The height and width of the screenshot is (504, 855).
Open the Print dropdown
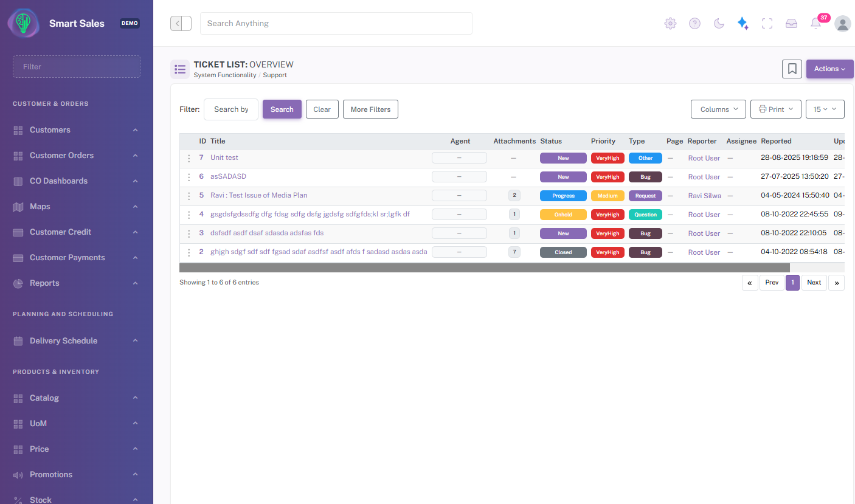click(776, 109)
